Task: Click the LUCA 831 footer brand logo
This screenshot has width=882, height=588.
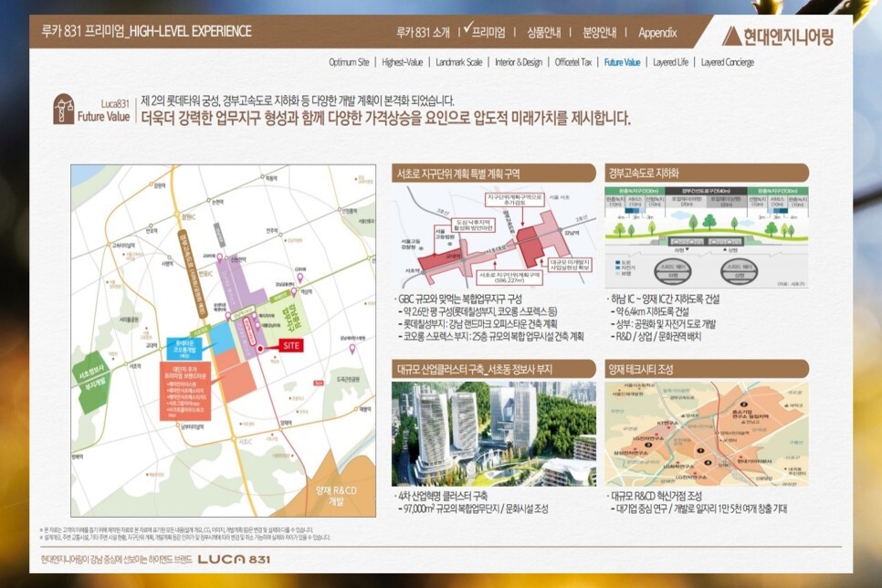Action: [234, 560]
